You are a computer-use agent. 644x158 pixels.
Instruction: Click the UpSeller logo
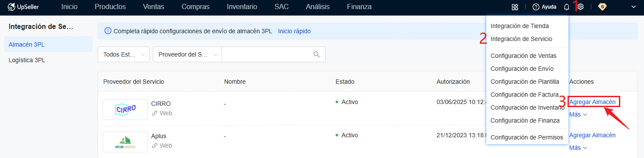point(23,7)
